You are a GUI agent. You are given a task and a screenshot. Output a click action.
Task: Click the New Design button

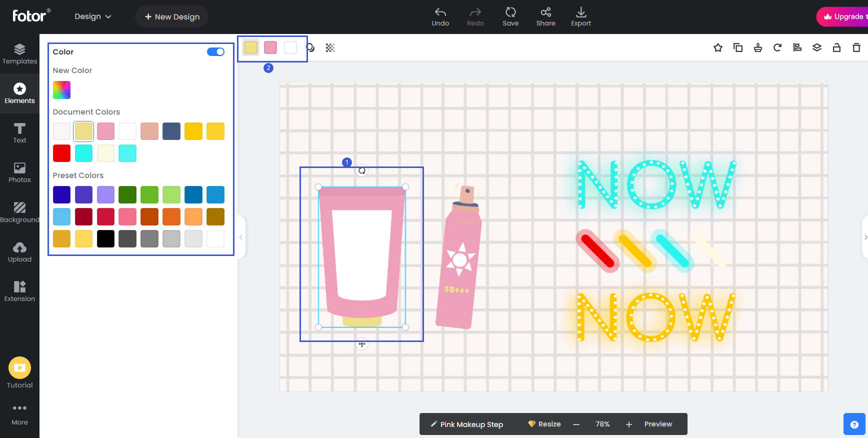point(172,16)
